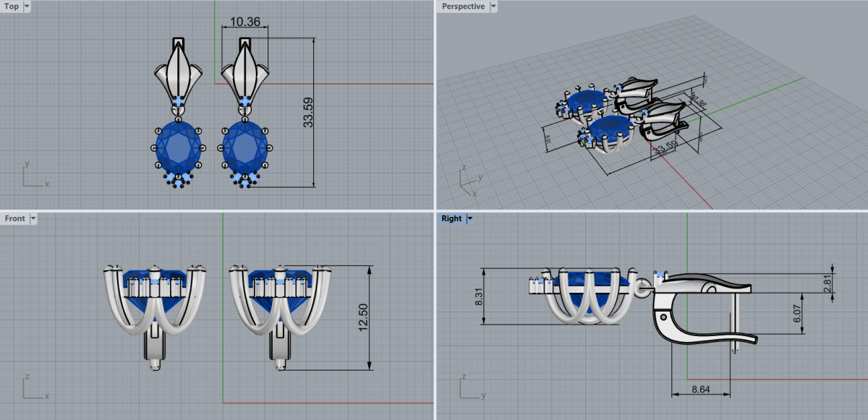Select the 33.59 dimension in Top view
Viewport: 868px width, 420px height.
pos(308,113)
